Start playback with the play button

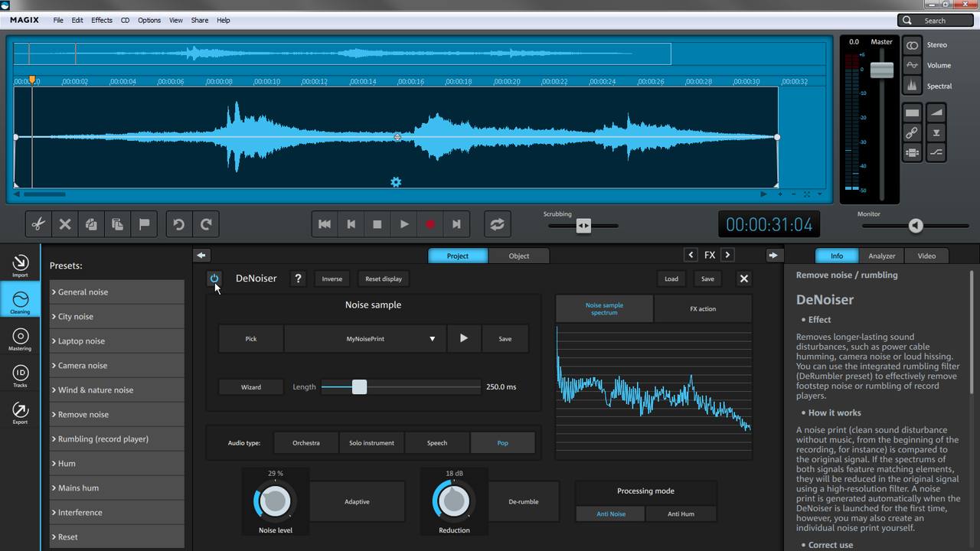pos(404,224)
